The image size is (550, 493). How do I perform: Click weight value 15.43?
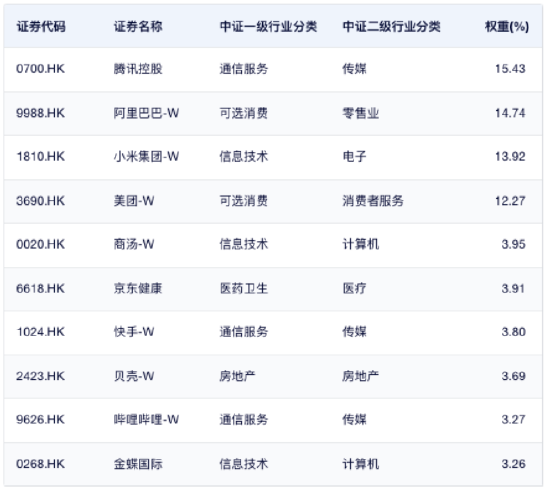510,68
